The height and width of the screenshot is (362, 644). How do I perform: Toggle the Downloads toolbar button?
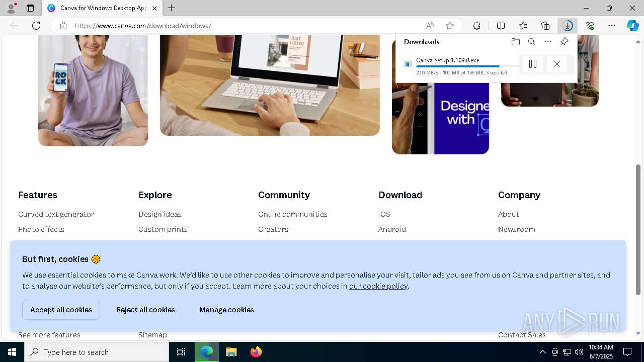[568, 26]
